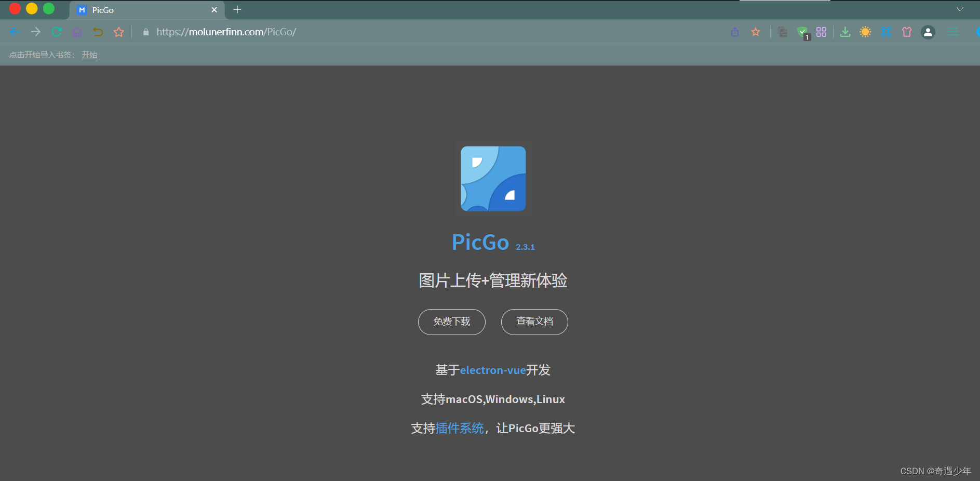Click the 开始 bookmark import link
The image size is (980, 481).
pyautogui.click(x=89, y=55)
